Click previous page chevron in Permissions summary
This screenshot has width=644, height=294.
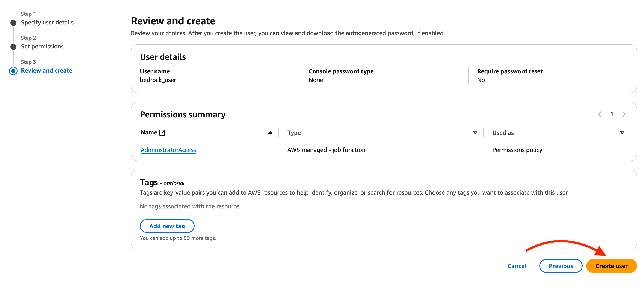600,115
